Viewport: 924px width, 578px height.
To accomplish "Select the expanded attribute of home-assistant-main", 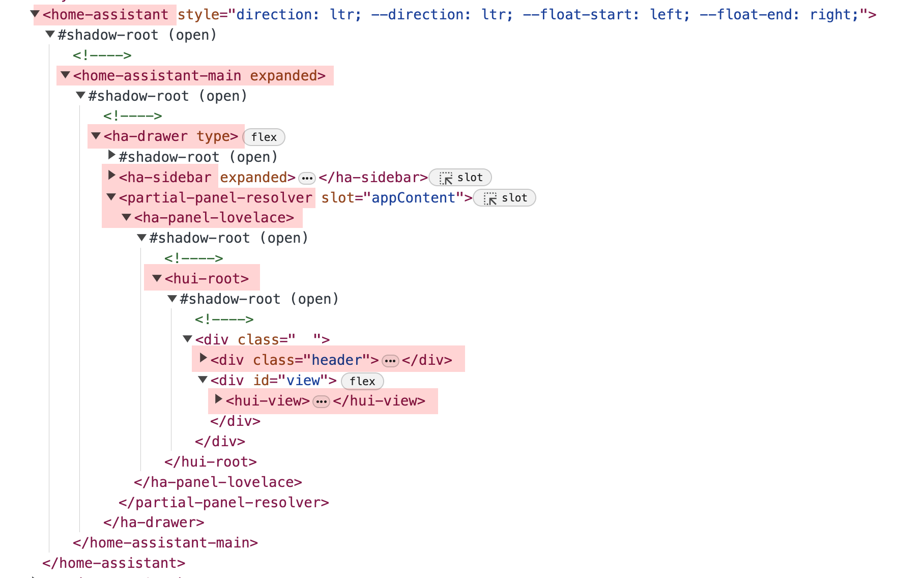I will click(x=284, y=76).
